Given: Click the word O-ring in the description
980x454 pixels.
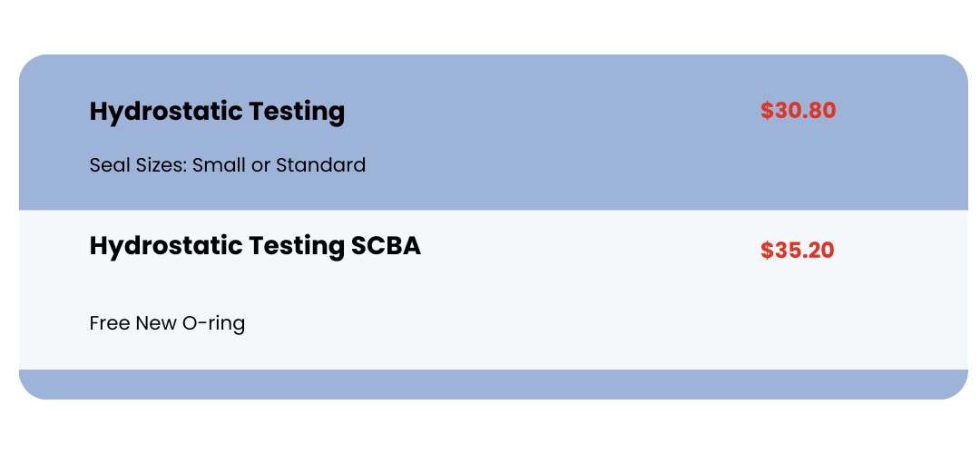Looking at the screenshot, I should point(213,324).
